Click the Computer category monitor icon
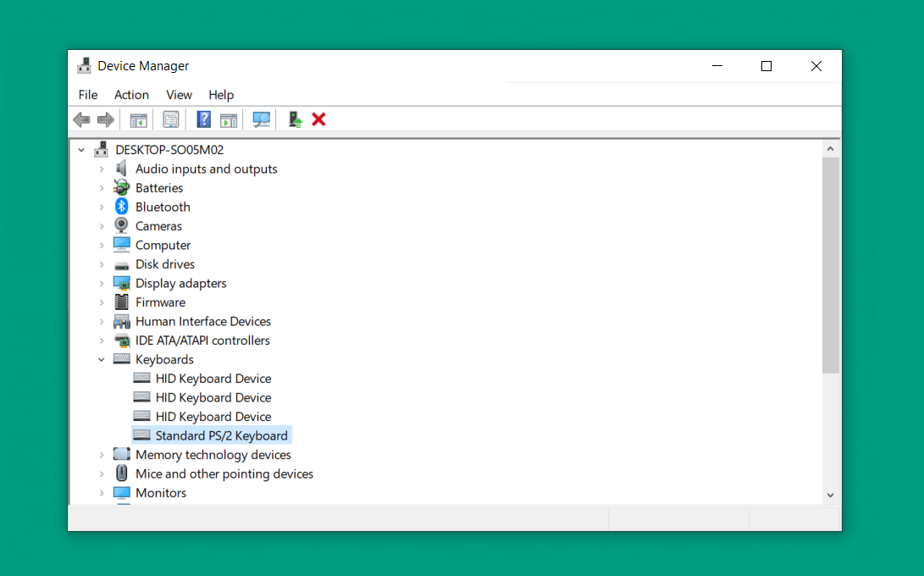 [121, 245]
